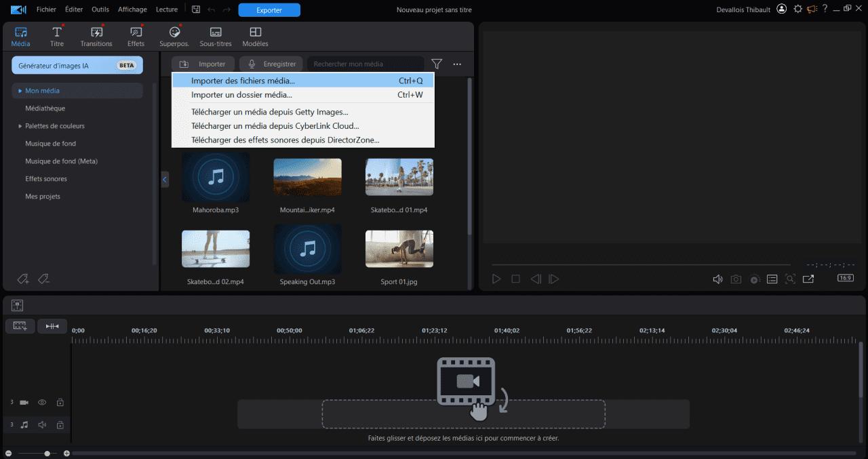Toggle the video track lock
The image size is (868, 459).
(60, 403)
